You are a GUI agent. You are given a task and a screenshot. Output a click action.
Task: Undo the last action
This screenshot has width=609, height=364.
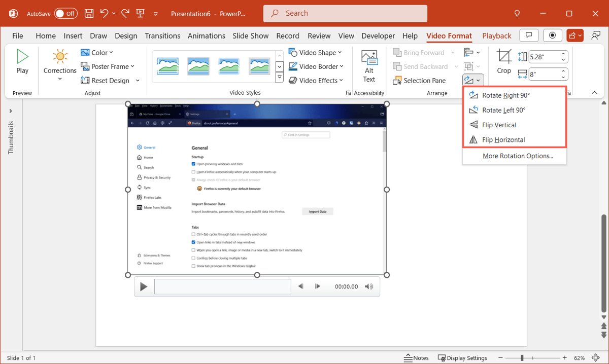[105, 14]
